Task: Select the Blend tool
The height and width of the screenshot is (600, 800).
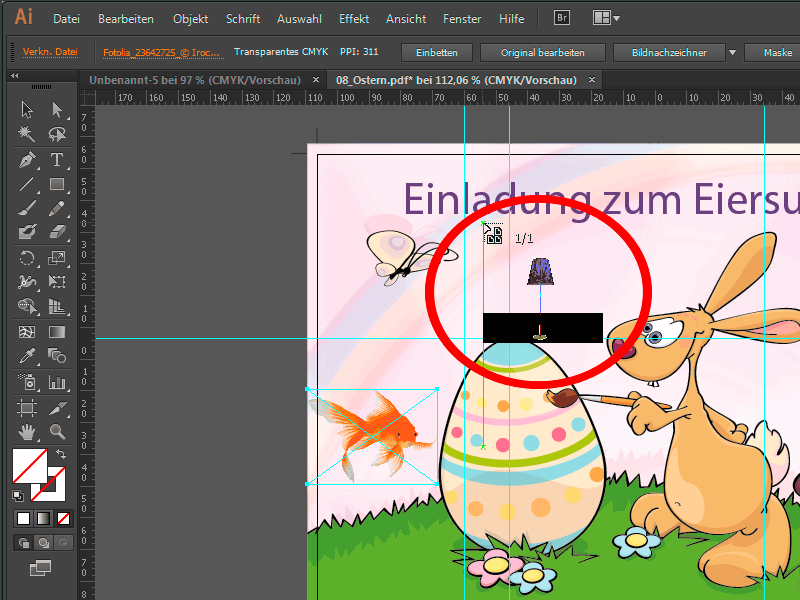Action: 57,356
